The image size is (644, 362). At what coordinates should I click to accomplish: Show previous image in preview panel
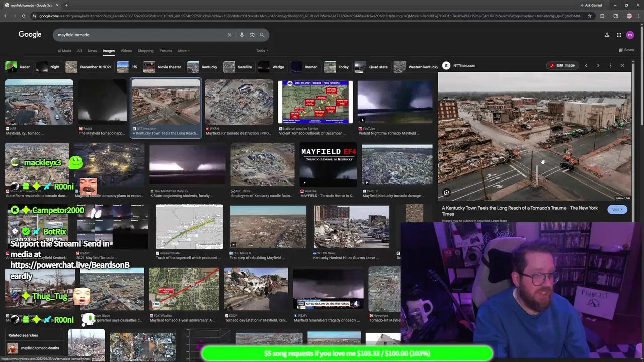pos(586,65)
